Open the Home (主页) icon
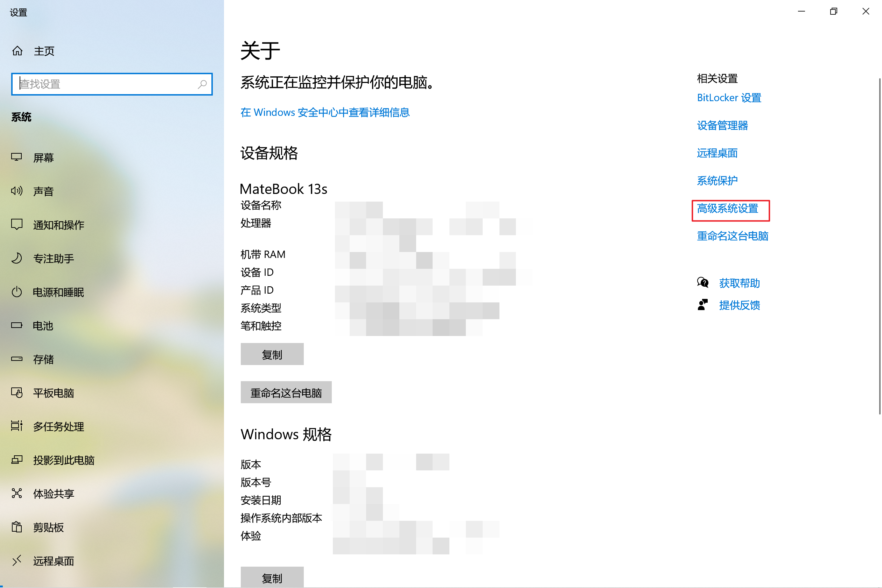 17,51
